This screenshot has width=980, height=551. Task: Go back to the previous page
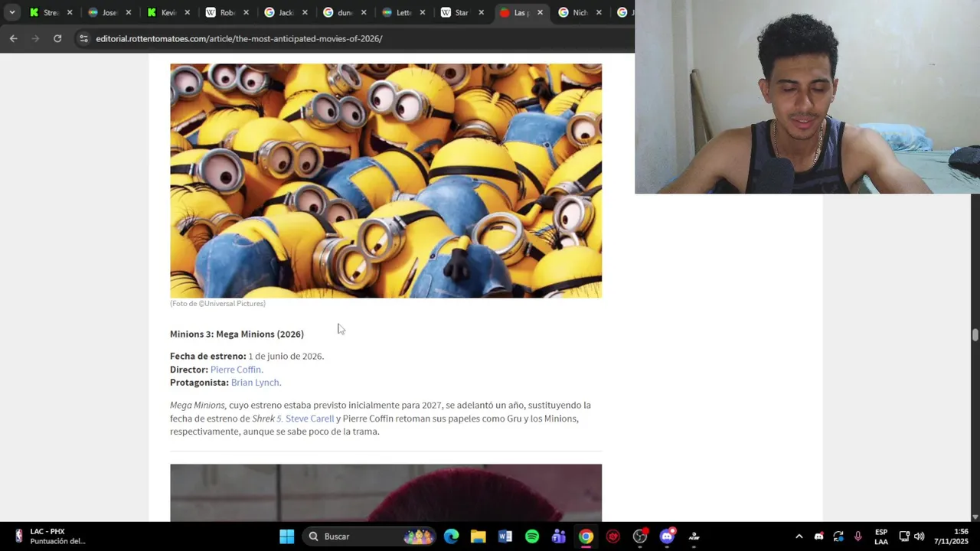13,38
